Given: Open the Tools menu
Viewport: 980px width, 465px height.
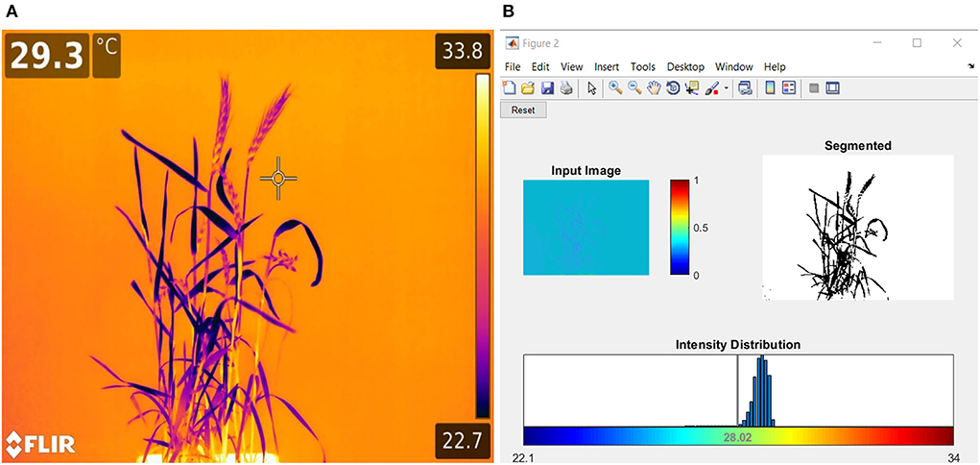Looking at the screenshot, I should [x=643, y=66].
